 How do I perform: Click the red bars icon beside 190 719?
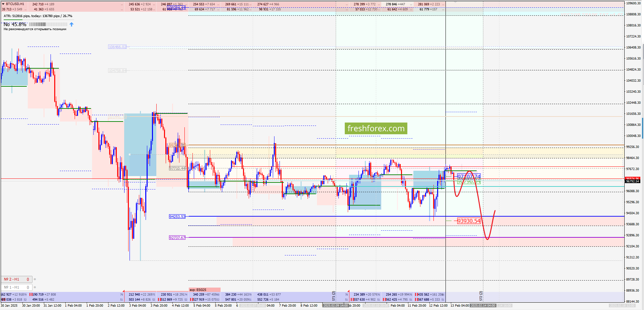pos(30,295)
